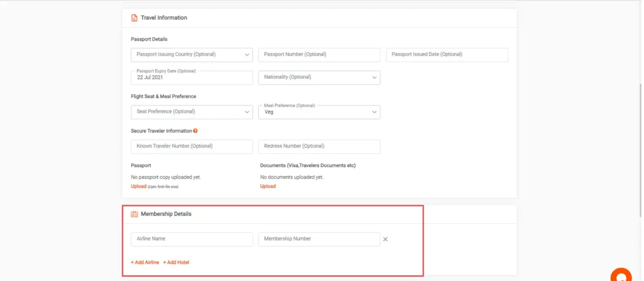Focus the Membership Number input

click(319, 239)
